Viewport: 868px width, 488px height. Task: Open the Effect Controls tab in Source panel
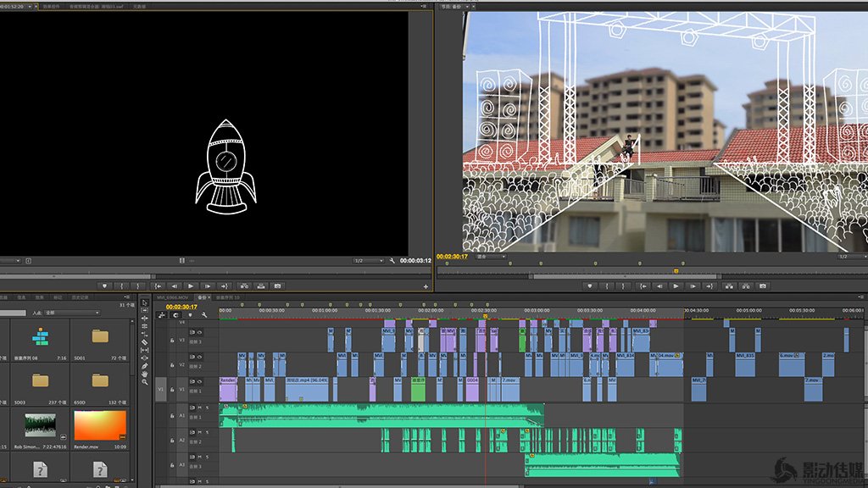pyautogui.click(x=50, y=6)
